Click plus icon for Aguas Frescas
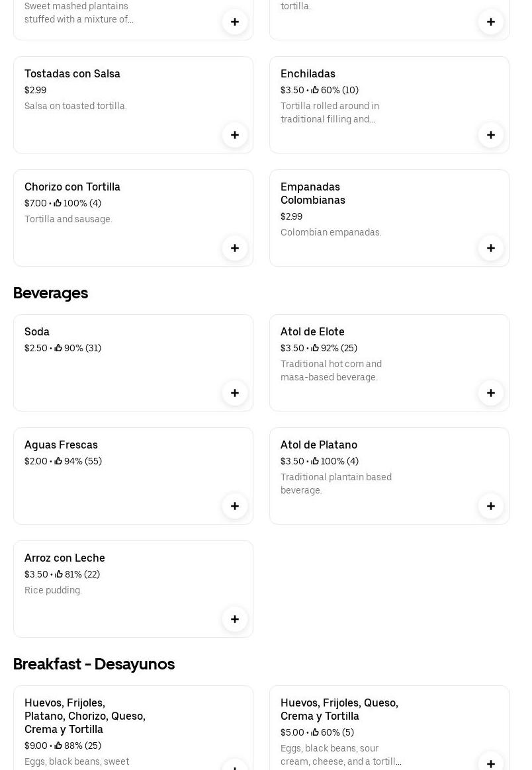532x770 pixels. [235, 506]
